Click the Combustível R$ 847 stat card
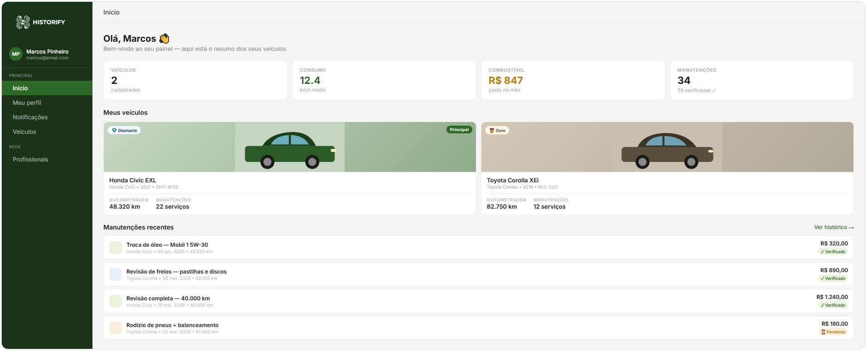This screenshot has width=868, height=352. point(573,80)
